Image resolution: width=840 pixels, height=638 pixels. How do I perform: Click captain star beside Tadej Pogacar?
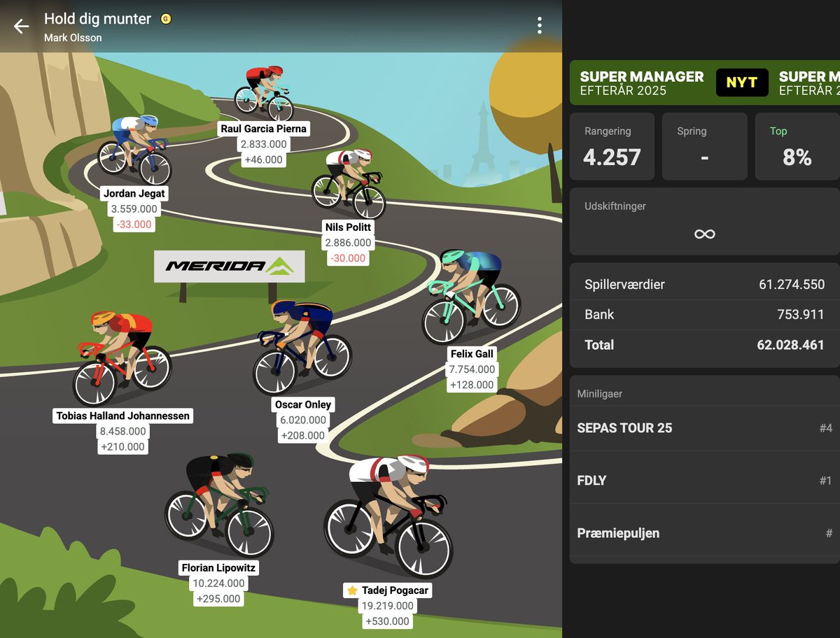point(352,590)
